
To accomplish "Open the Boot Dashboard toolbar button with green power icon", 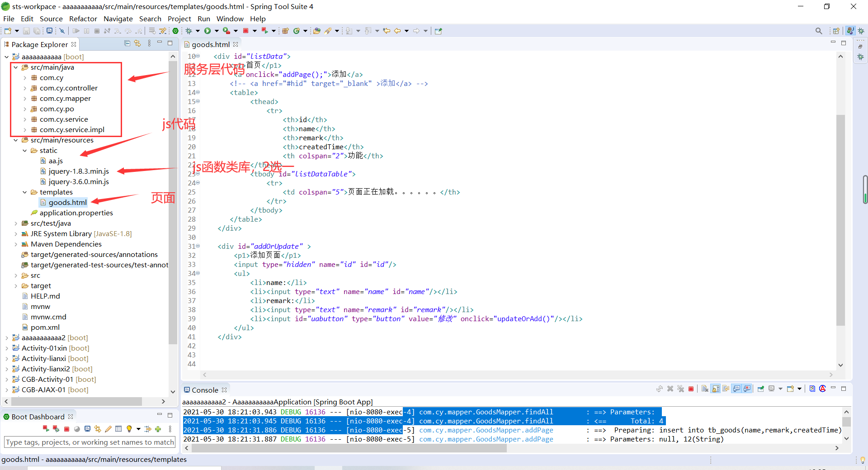I will pos(175,31).
